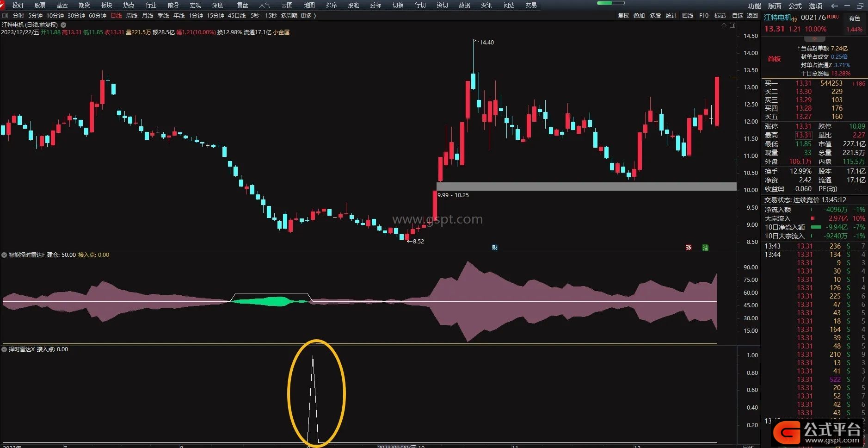Image resolution: width=868 pixels, height=448 pixels.
Task: Open the 宏观 menu
Action: click(x=195, y=5)
